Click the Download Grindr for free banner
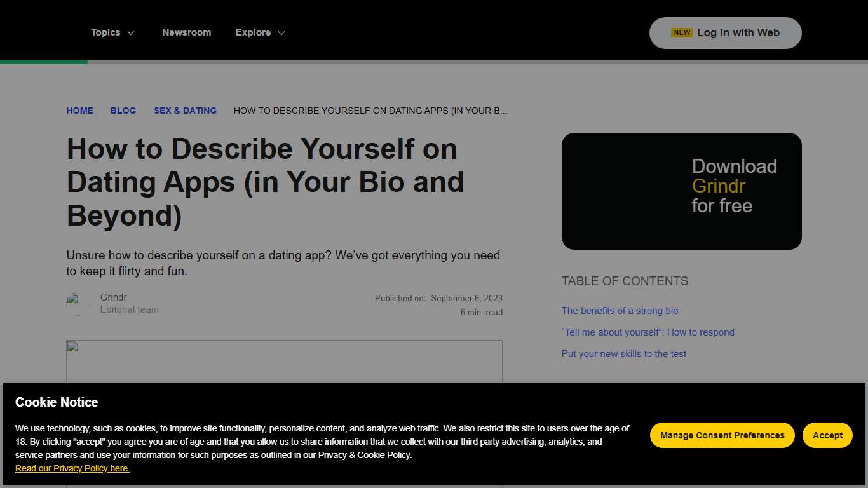Image resolution: width=868 pixels, height=488 pixels. click(x=681, y=190)
